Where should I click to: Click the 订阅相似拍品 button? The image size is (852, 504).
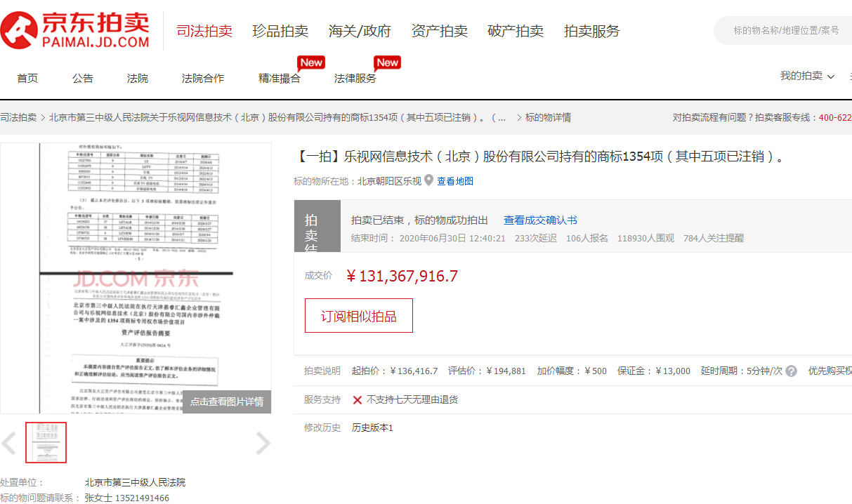tap(359, 316)
